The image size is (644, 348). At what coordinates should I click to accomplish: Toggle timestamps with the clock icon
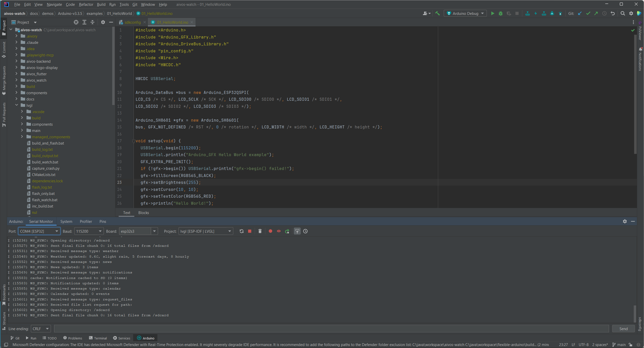(x=305, y=231)
